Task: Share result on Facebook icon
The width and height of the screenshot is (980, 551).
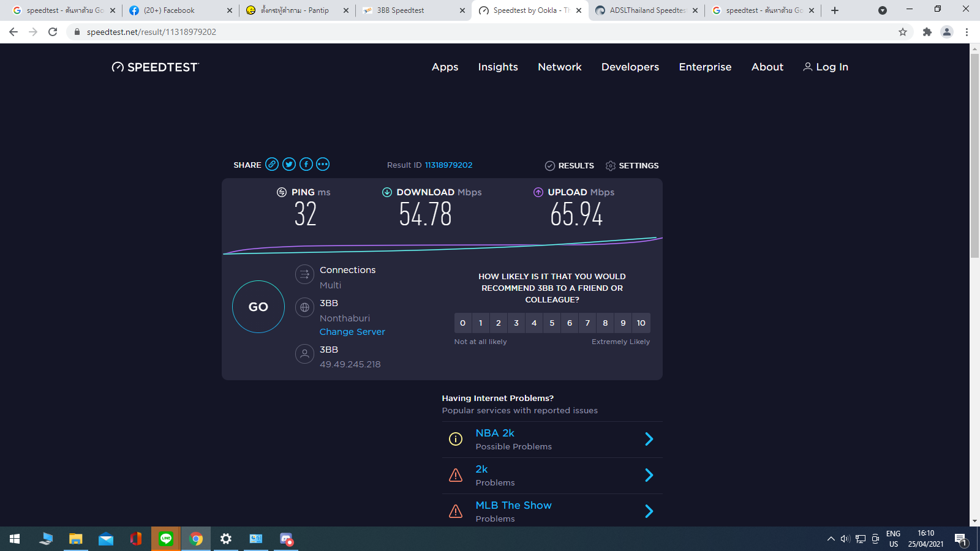Action: click(306, 164)
